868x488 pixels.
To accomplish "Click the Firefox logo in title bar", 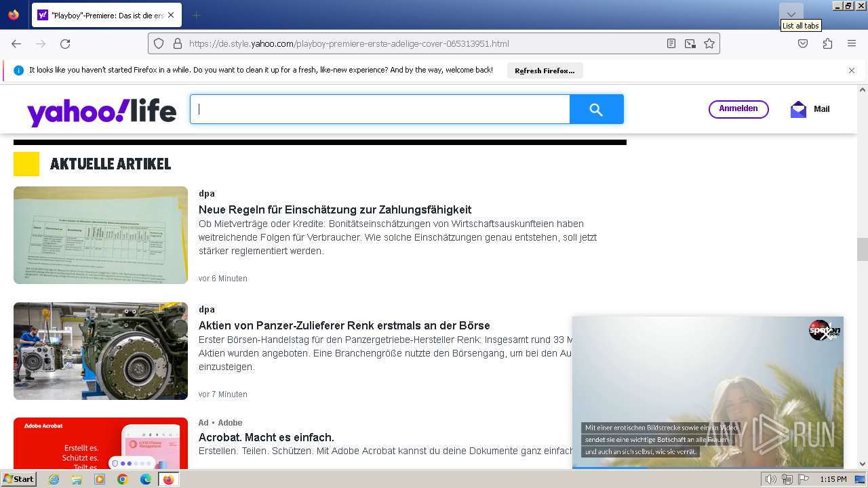I will [x=14, y=14].
